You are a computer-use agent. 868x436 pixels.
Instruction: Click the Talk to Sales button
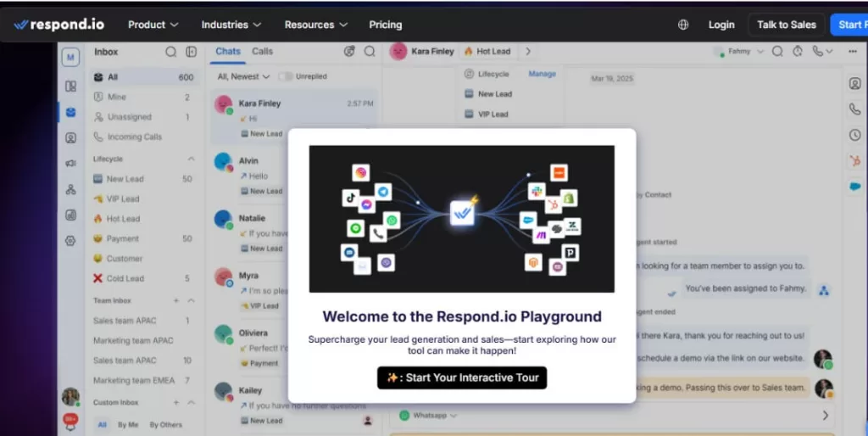pyautogui.click(x=786, y=25)
